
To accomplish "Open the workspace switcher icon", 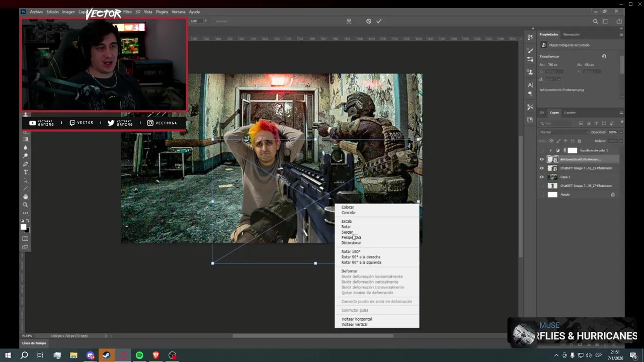I will 606,21.
